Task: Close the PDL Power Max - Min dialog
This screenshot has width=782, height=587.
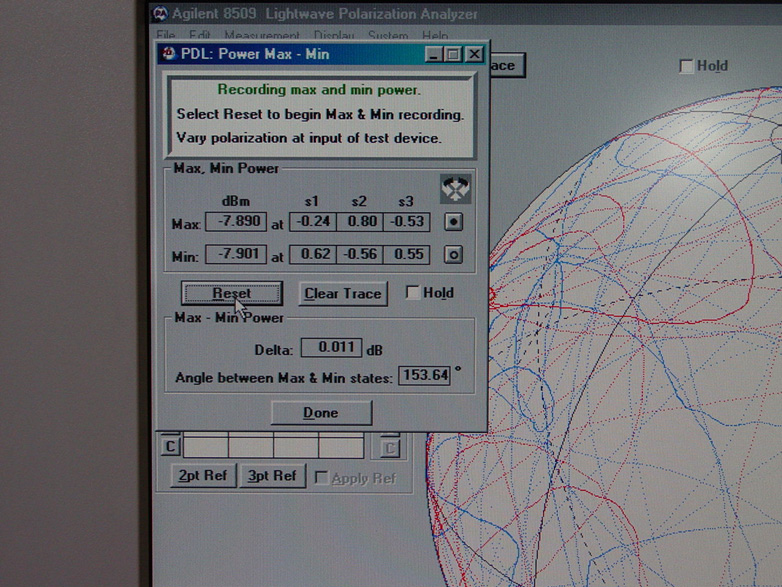Action: tap(474, 54)
